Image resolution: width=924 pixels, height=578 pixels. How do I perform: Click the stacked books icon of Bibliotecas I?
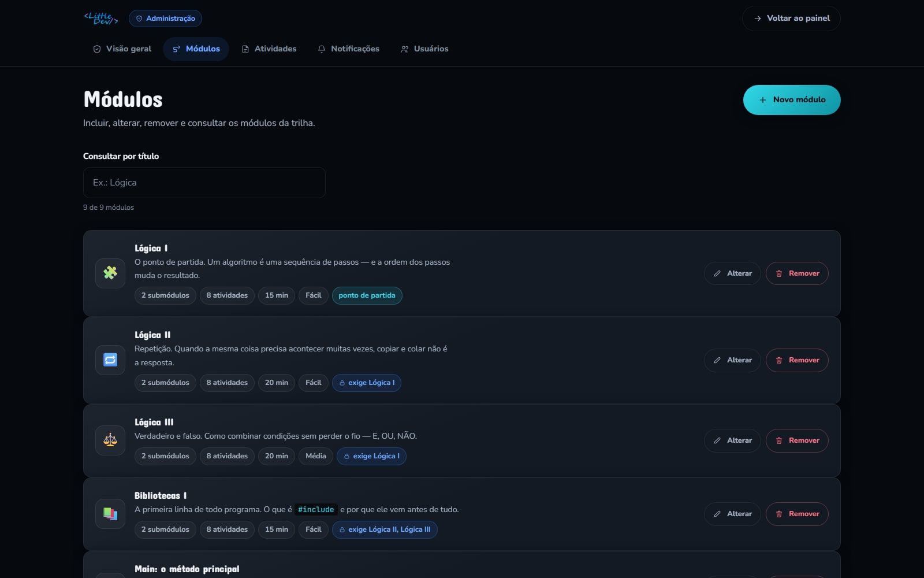(110, 513)
